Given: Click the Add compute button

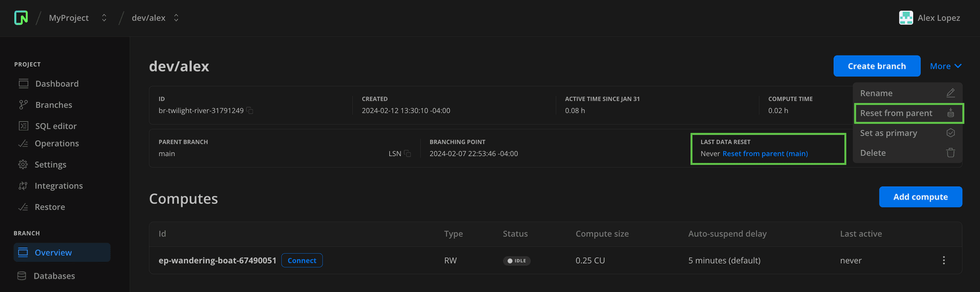Looking at the screenshot, I should [x=920, y=197].
